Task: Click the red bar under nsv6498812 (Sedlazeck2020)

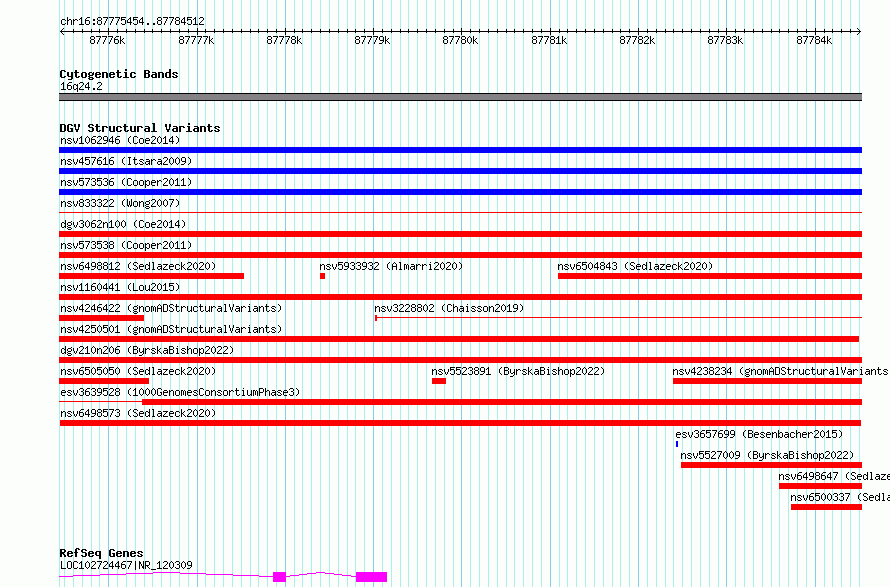Action: (152, 276)
